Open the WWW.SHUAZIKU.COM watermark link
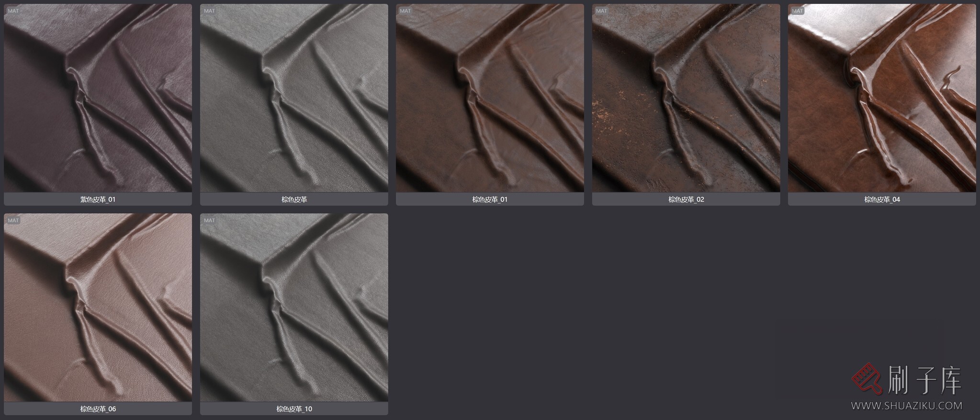The image size is (980, 420). (906, 406)
